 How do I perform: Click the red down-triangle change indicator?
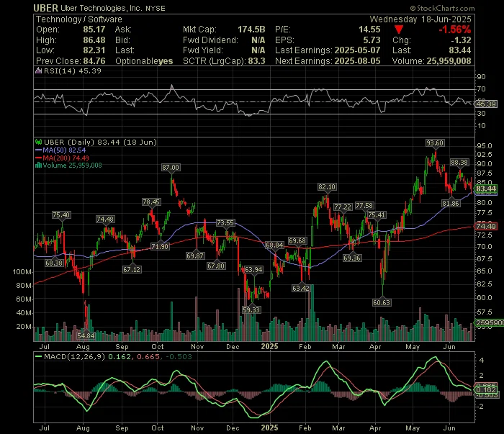[x=399, y=30]
